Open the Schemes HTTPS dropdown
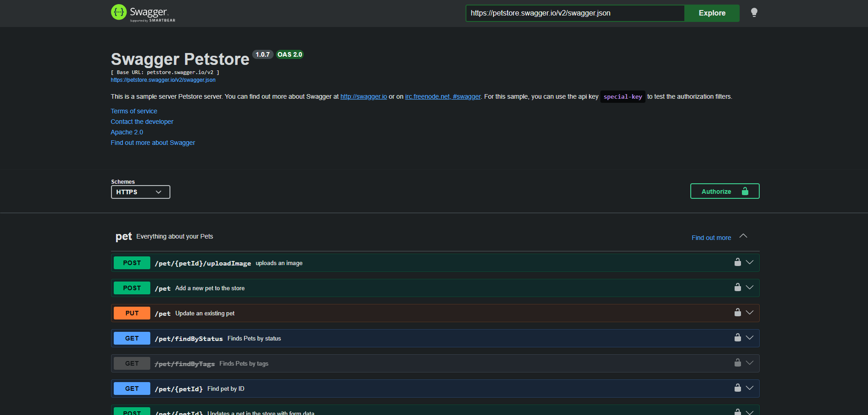Viewport: 868px width, 415px height. pyautogui.click(x=140, y=192)
